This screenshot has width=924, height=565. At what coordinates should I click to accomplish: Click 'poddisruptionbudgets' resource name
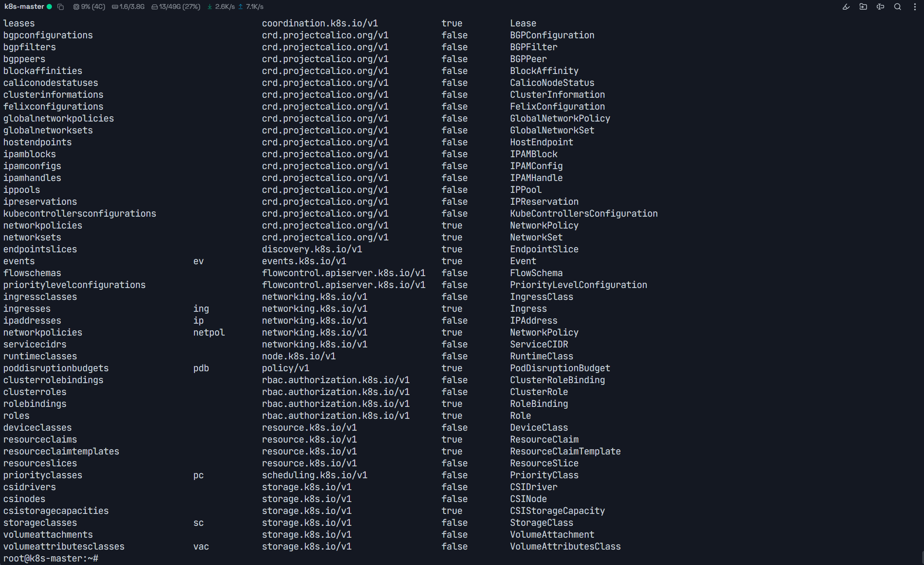(56, 368)
